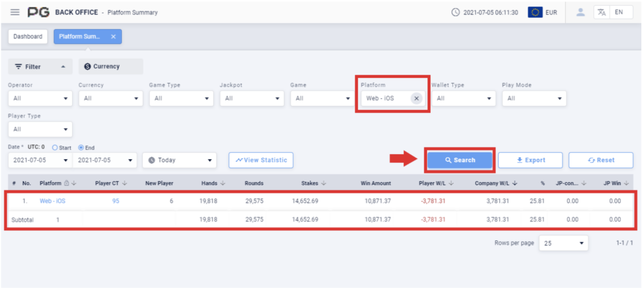Click the clock icon beside the timestamp
Viewport: 644px width, 290px height.
click(455, 12)
